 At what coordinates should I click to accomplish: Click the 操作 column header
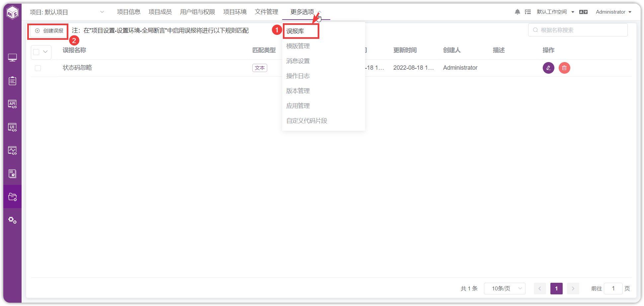coord(548,50)
